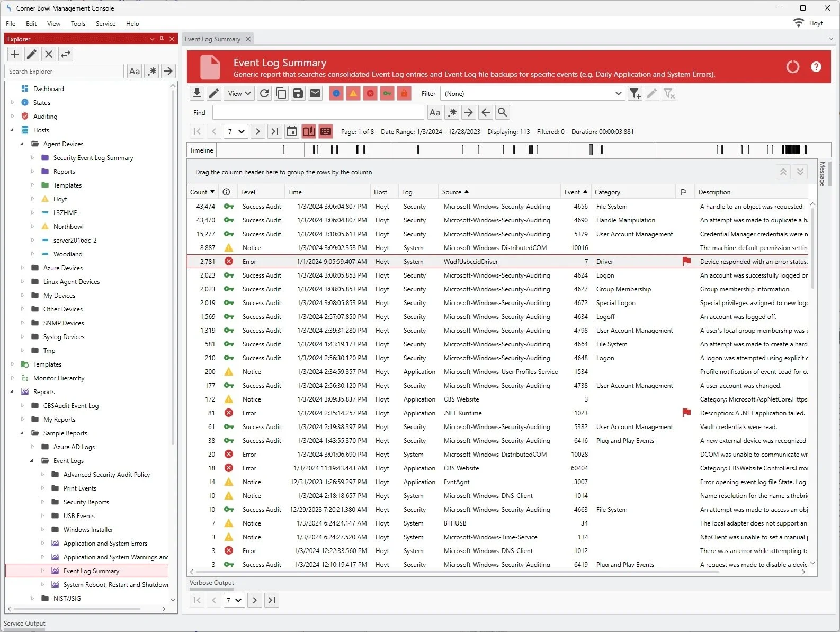Open the calendar date range picker

tap(292, 131)
